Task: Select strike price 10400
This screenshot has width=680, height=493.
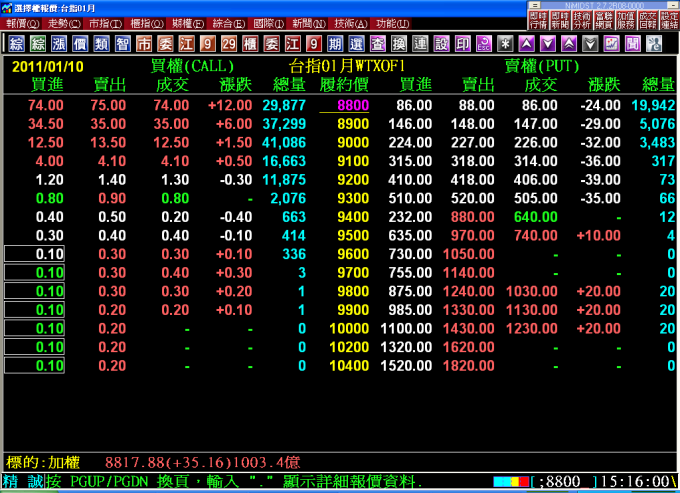Action: pos(349,366)
